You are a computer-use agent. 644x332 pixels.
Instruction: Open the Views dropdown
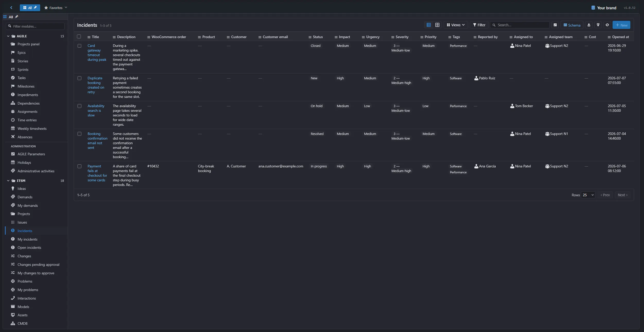[456, 25]
